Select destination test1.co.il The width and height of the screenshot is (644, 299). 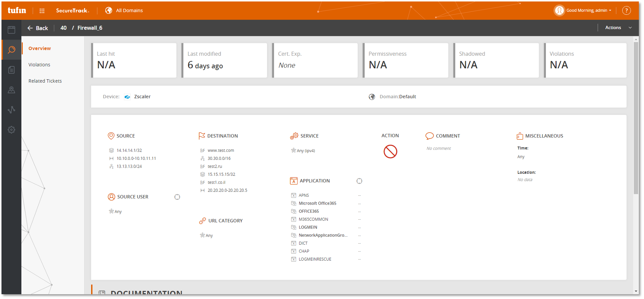(217, 182)
